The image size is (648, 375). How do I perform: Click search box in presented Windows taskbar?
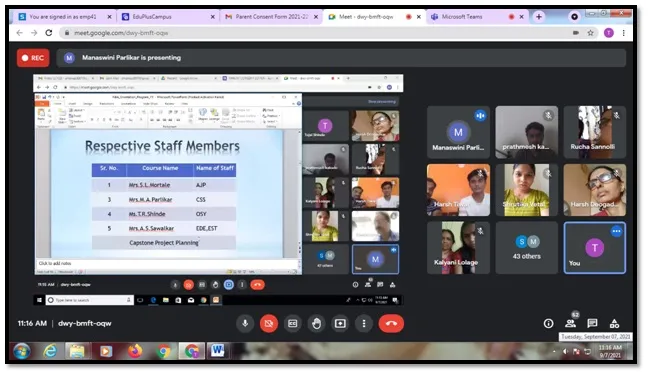[x=89, y=300]
